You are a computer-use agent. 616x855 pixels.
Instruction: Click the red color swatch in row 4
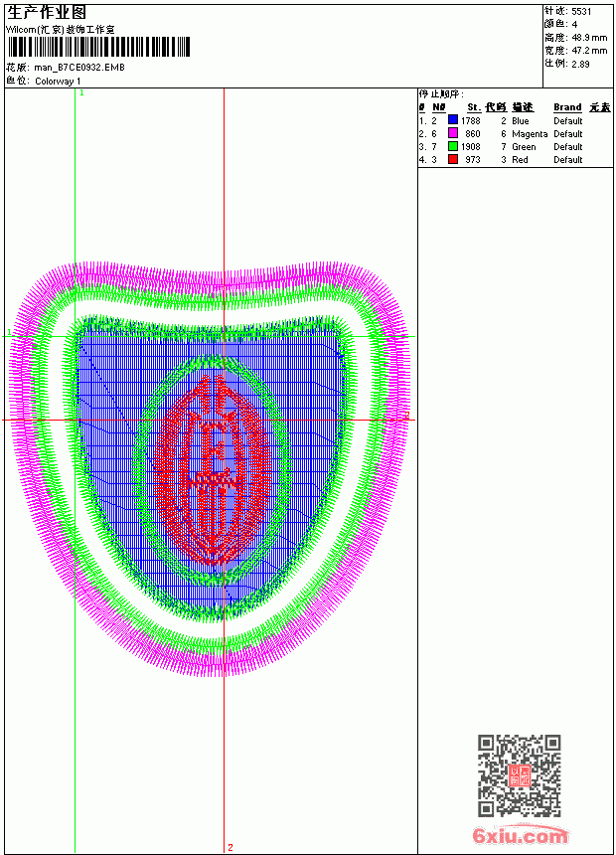click(x=452, y=159)
